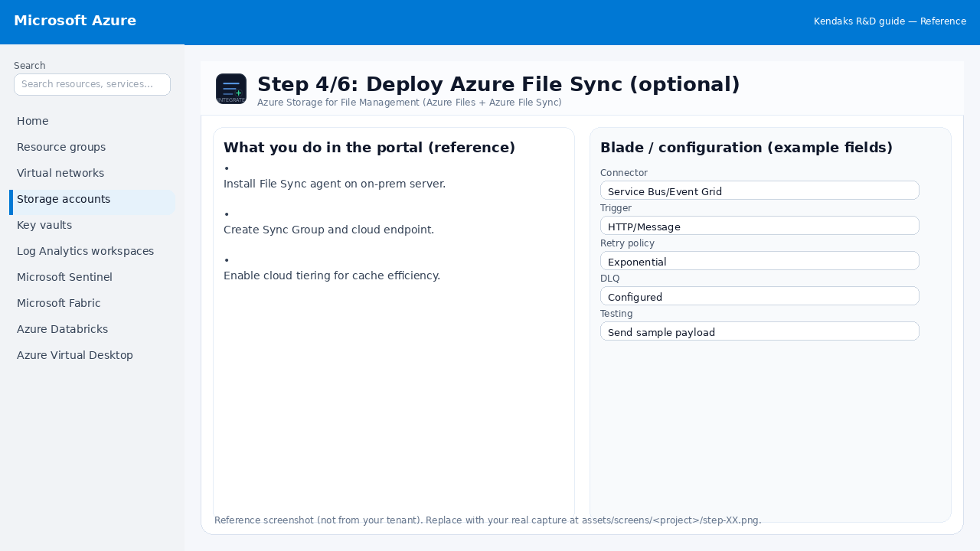Screen dimensions: 980x551
Task: Open Home in the sidebar
Action: (92, 121)
